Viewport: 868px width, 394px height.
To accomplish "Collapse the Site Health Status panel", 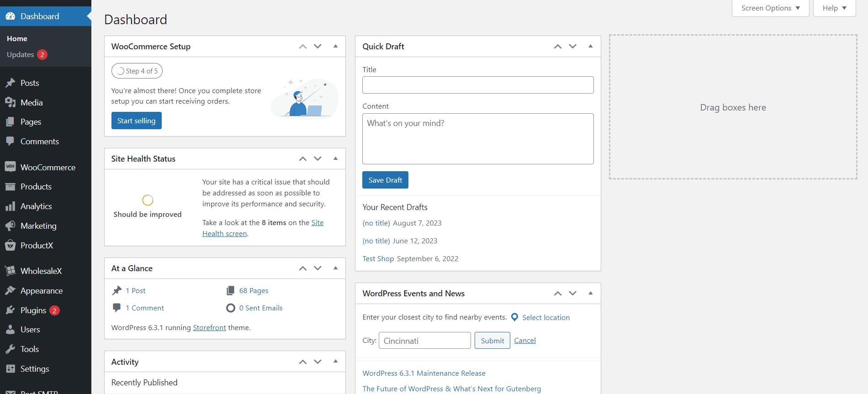I will point(336,158).
